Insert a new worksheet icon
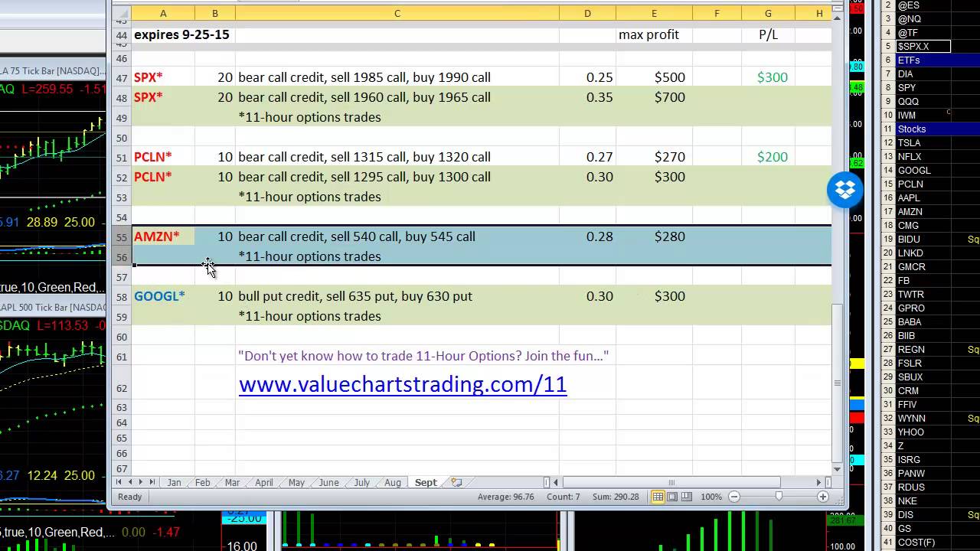Image resolution: width=980 pixels, height=551 pixels. tap(457, 482)
